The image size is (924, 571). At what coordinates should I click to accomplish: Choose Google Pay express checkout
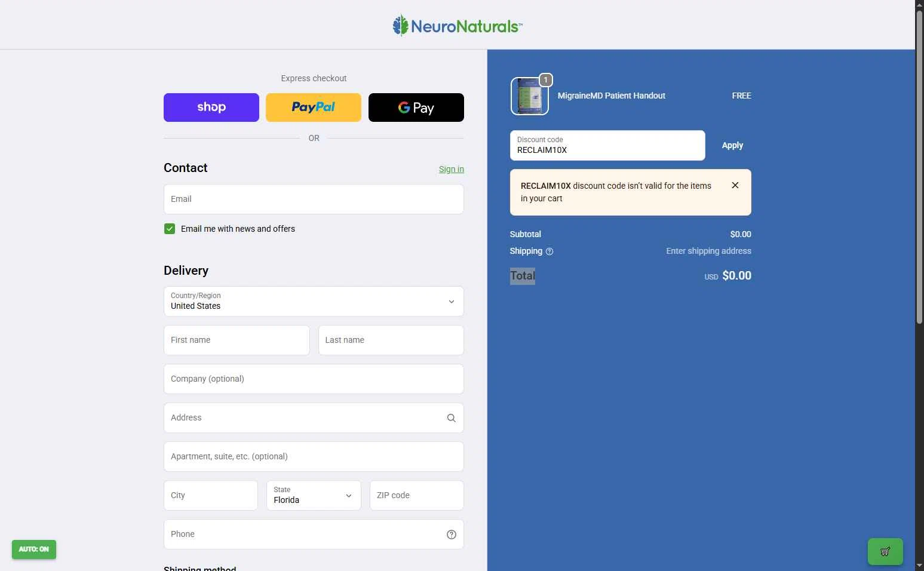tap(416, 108)
